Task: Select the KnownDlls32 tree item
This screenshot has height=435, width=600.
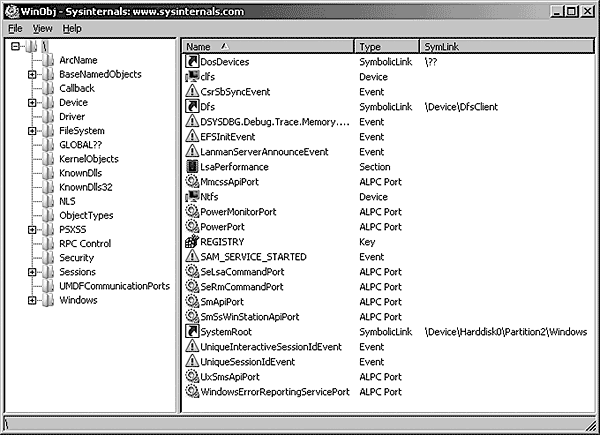Action: [86, 187]
